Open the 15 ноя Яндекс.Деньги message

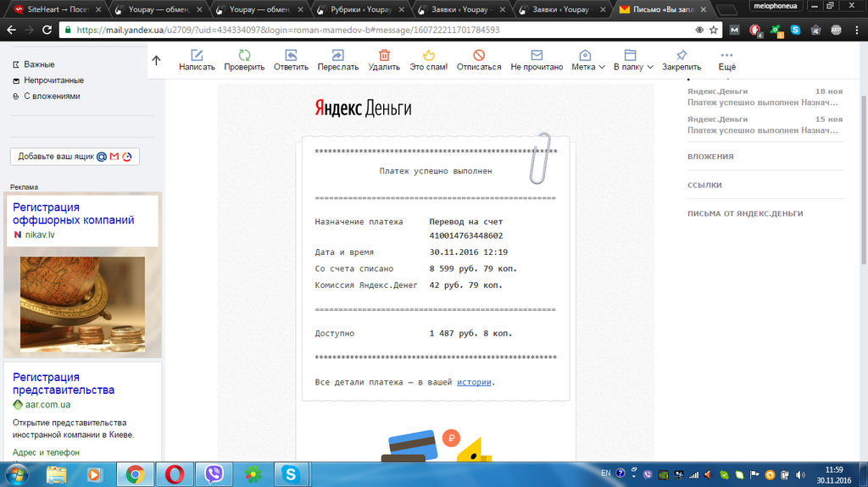click(765, 125)
